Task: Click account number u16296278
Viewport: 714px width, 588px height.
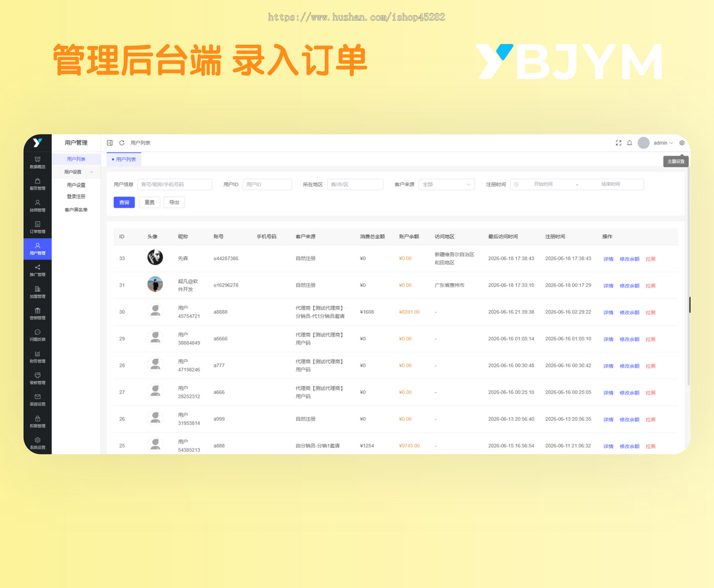Action: [226, 285]
